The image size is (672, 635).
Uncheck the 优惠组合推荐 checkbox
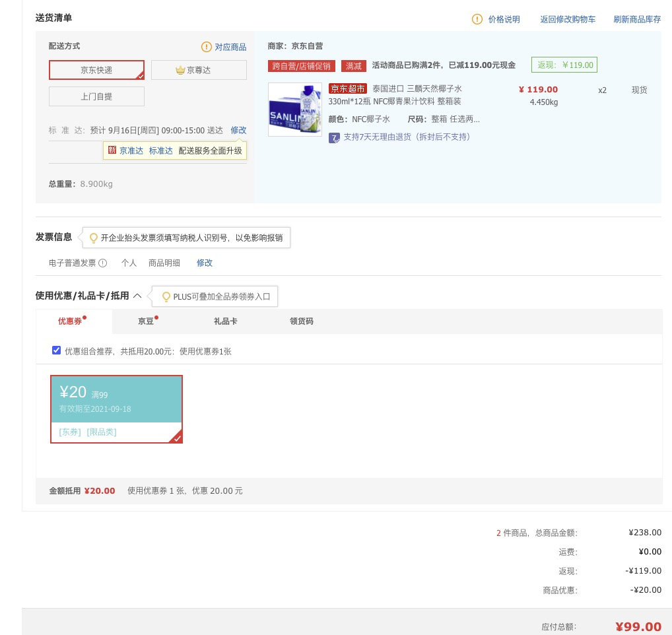(x=56, y=351)
